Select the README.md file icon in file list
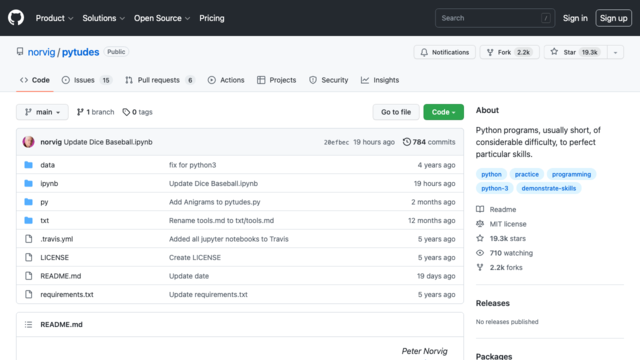The height and width of the screenshot is (360, 640). [x=29, y=276]
